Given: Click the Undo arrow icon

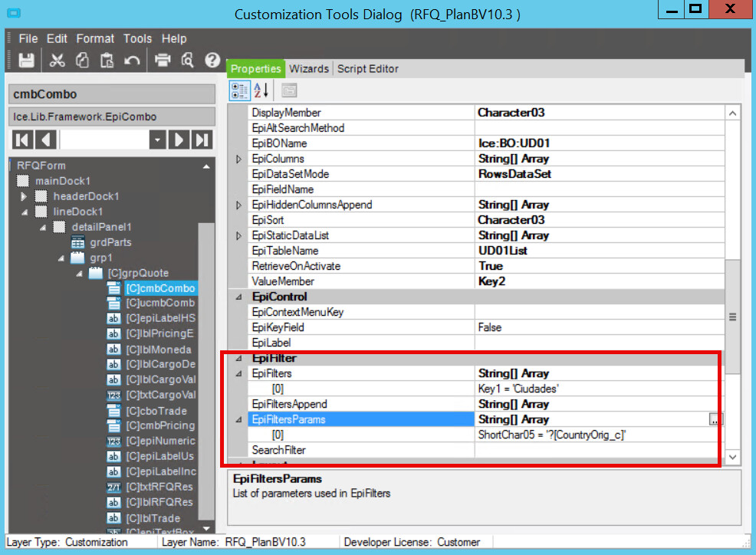Looking at the screenshot, I should pos(132,61).
